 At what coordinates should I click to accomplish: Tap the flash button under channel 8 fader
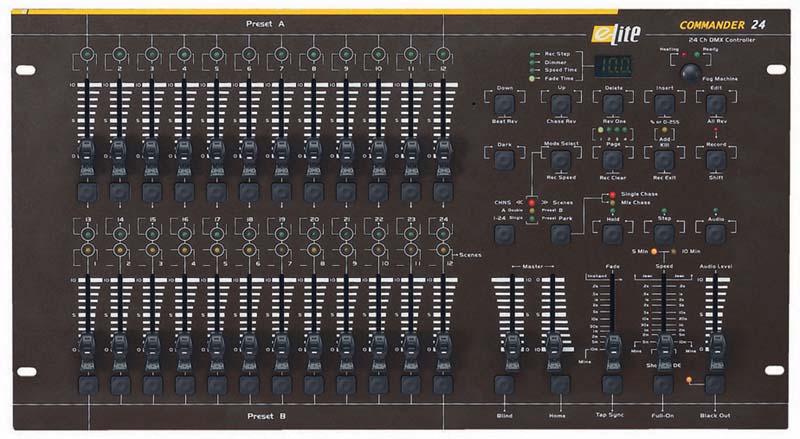click(x=313, y=192)
